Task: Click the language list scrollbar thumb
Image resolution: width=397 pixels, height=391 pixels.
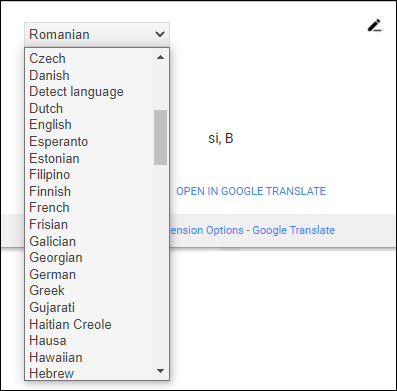Action: coord(160,137)
